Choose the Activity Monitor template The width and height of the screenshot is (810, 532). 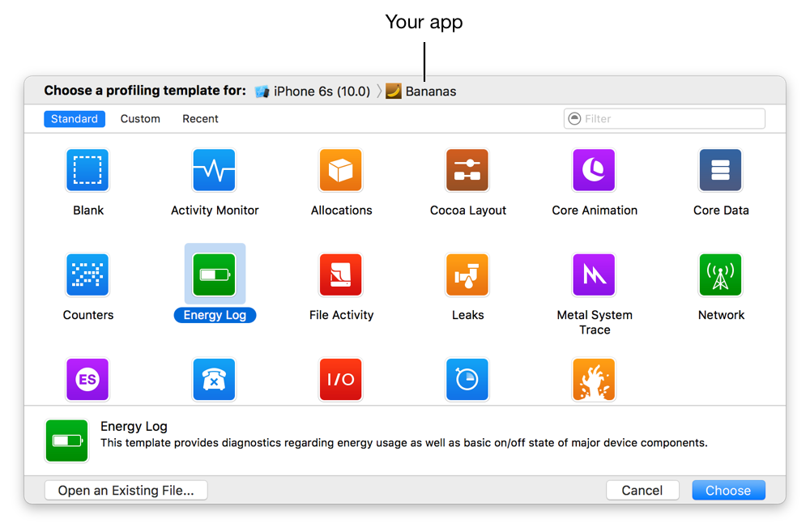(x=214, y=170)
